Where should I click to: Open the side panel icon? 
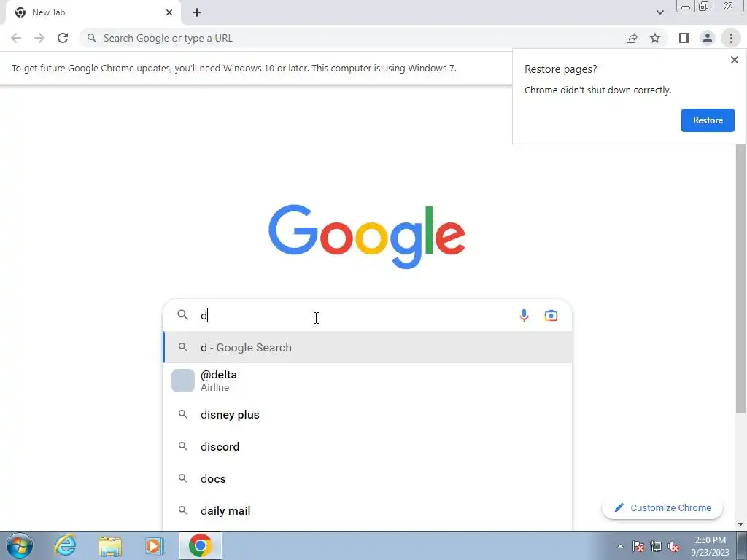coord(684,38)
